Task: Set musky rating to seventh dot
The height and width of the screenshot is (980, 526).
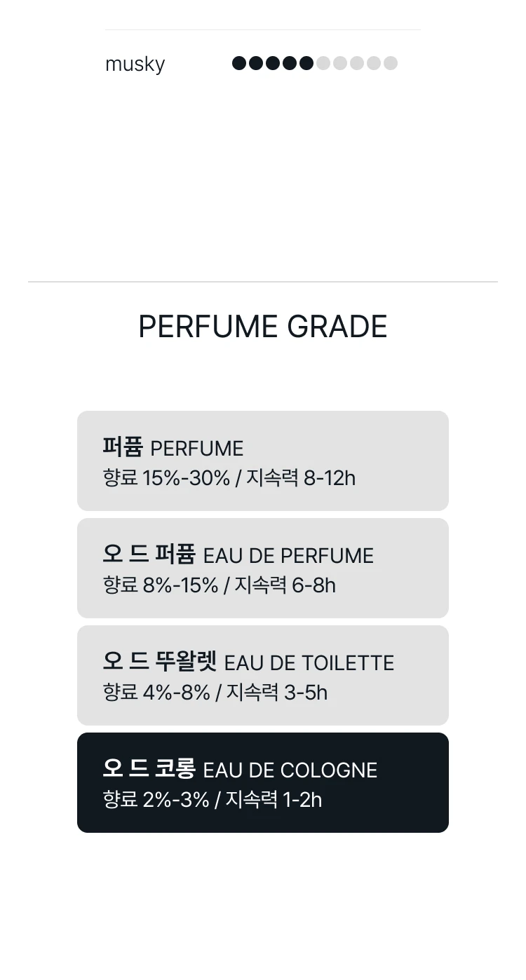Action: (x=340, y=64)
